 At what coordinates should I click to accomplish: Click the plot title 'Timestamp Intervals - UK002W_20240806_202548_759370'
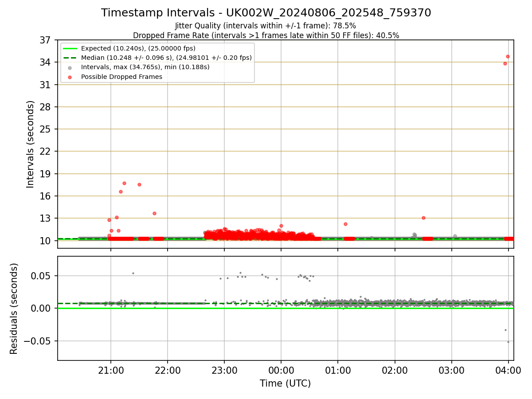[x=266, y=13]
